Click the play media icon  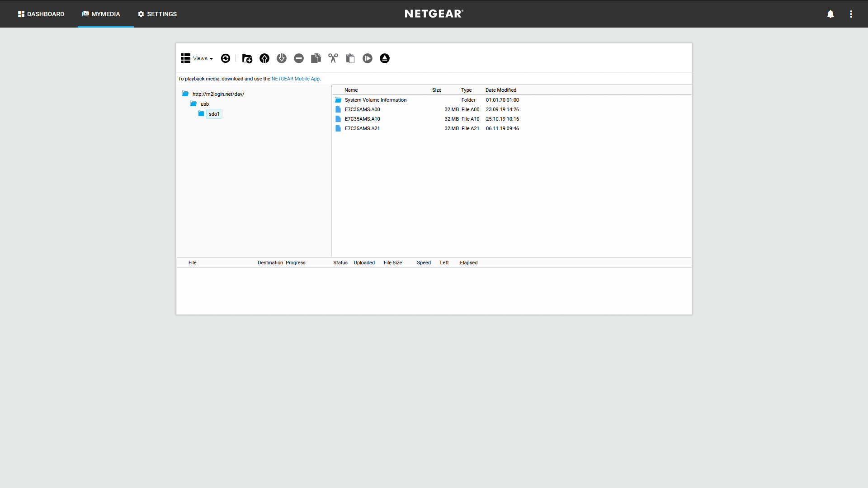[x=368, y=58]
